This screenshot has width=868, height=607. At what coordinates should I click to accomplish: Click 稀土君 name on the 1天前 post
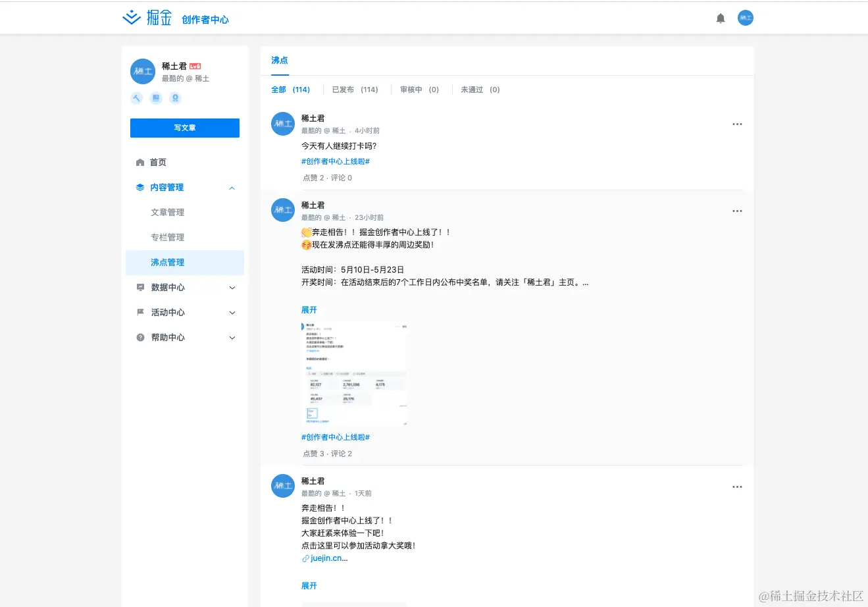pos(313,481)
